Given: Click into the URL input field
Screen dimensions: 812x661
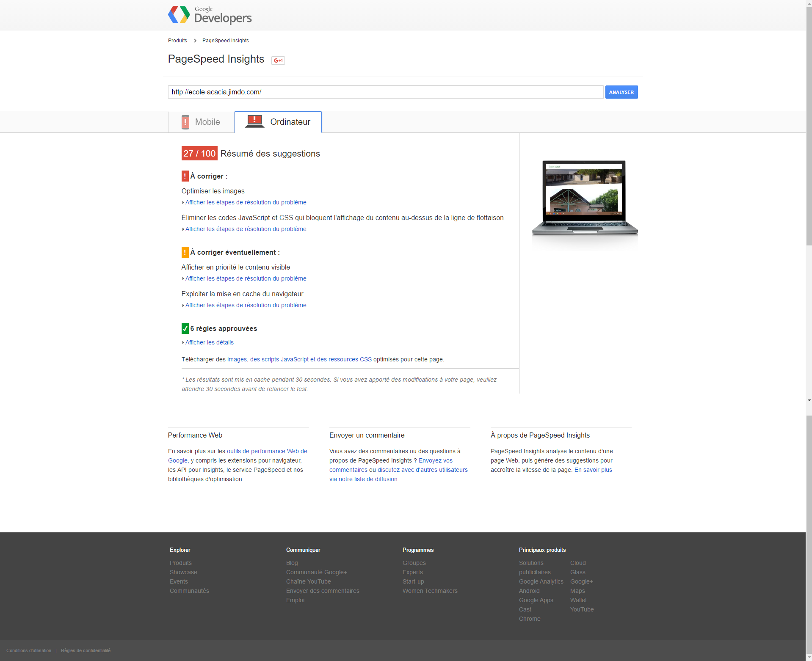Looking at the screenshot, I should pyautogui.click(x=386, y=92).
